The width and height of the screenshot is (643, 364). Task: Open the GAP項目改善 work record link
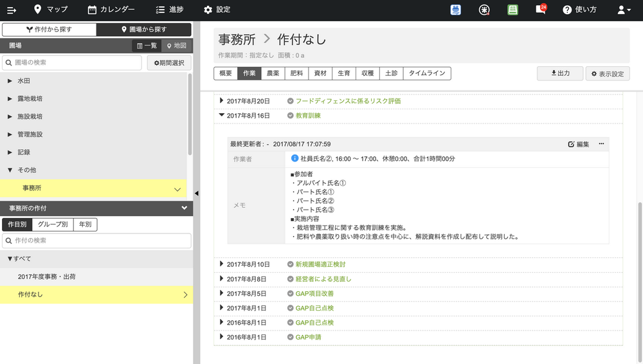(314, 293)
